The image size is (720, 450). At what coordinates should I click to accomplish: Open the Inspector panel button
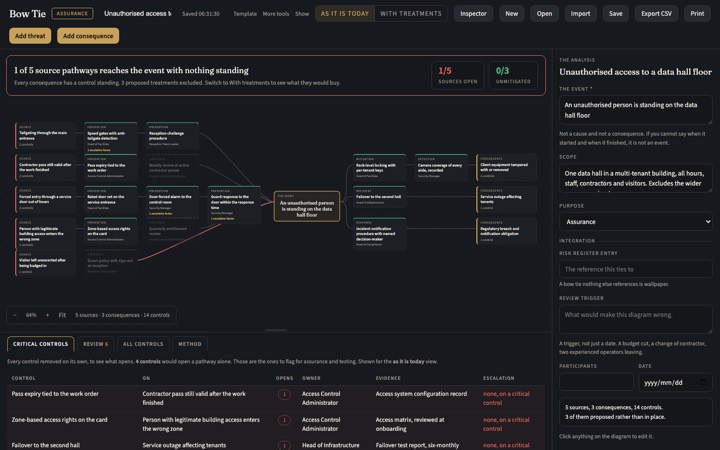click(473, 14)
